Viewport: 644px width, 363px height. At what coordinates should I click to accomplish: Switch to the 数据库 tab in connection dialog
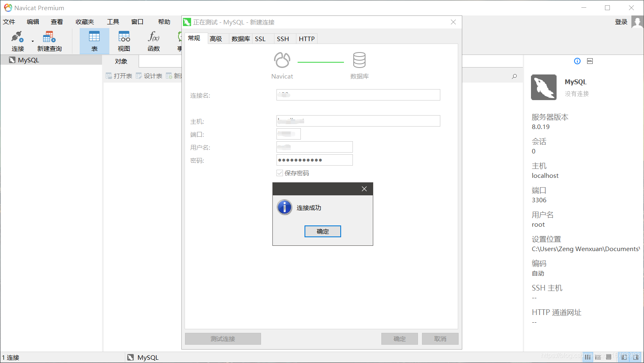241,39
